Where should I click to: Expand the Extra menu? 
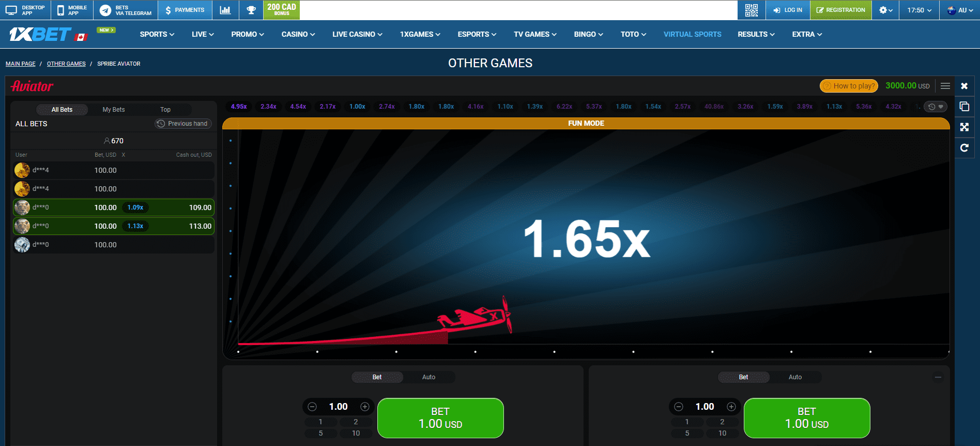[x=807, y=34]
